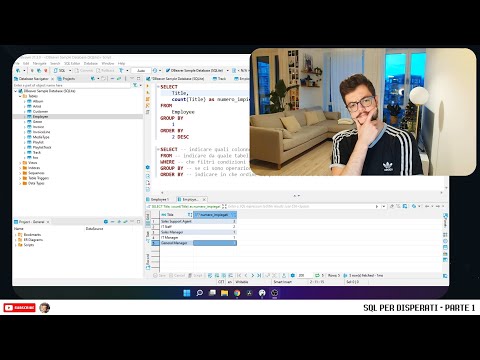Switch to the Track editor tab
Viewport: 480px width, 360px height.
pyautogui.click(x=220, y=79)
